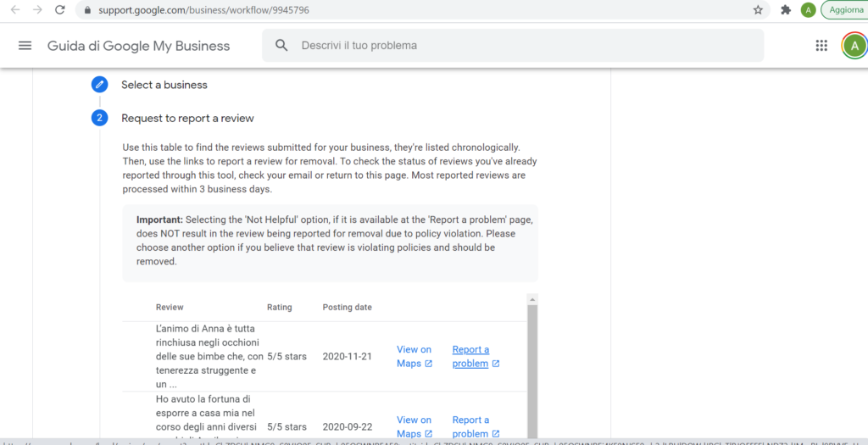Click the search magnifier icon

[282, 46]
